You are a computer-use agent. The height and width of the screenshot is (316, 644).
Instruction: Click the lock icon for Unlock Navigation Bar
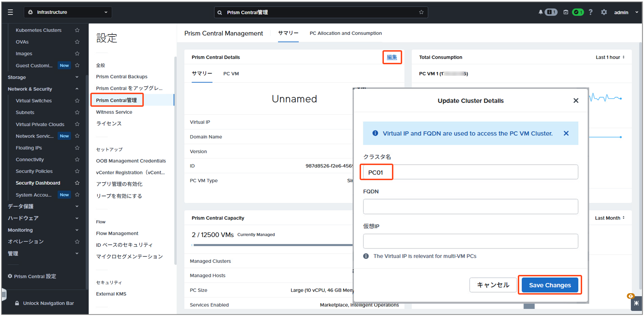(17, 303)
